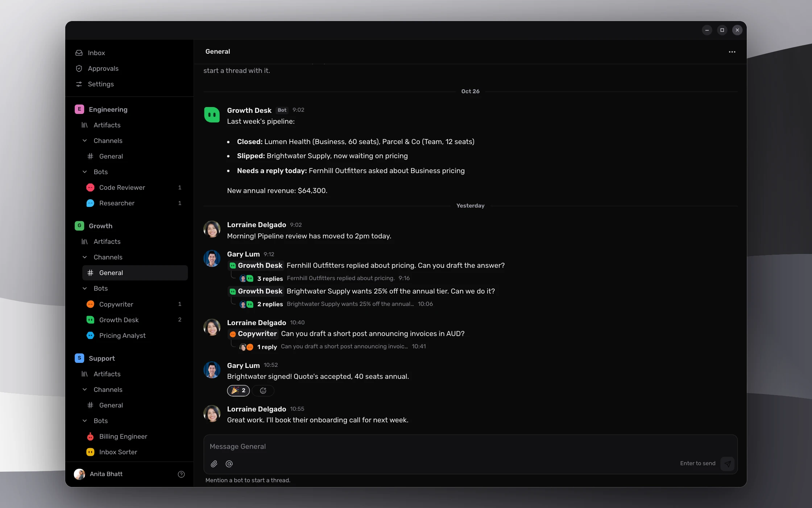
Task: Open Anita Bhatt profile at bottom
Action: pyautogui.click(x=99, y=474)
